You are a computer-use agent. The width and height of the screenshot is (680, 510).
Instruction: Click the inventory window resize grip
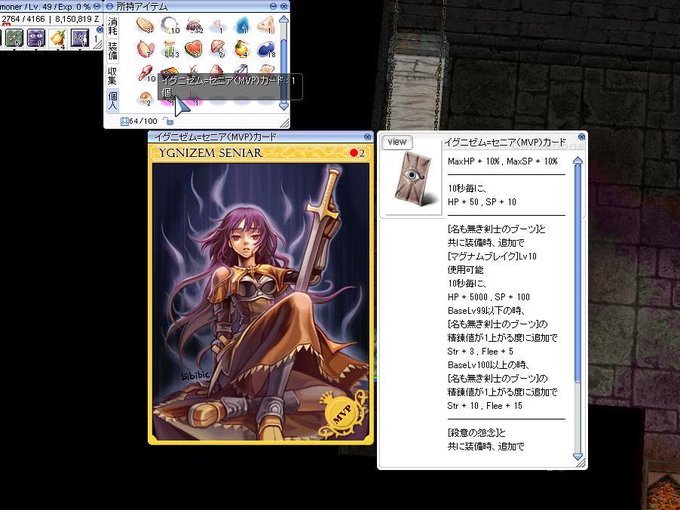pos(284,123)
